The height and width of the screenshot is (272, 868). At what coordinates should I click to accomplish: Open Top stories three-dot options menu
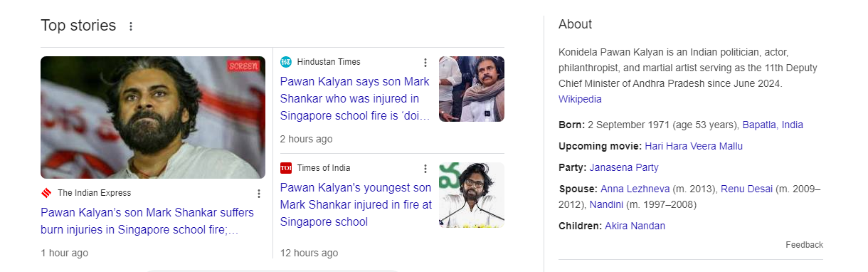(130, 26)
